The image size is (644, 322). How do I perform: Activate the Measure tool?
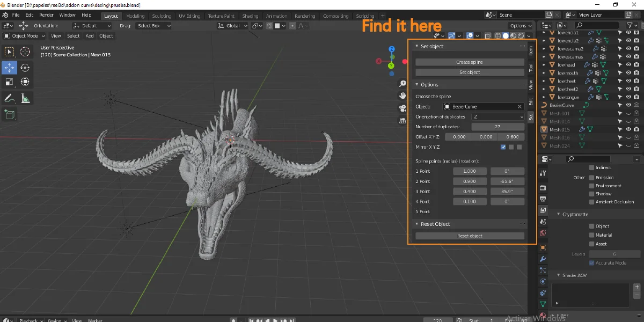point(25,98)
